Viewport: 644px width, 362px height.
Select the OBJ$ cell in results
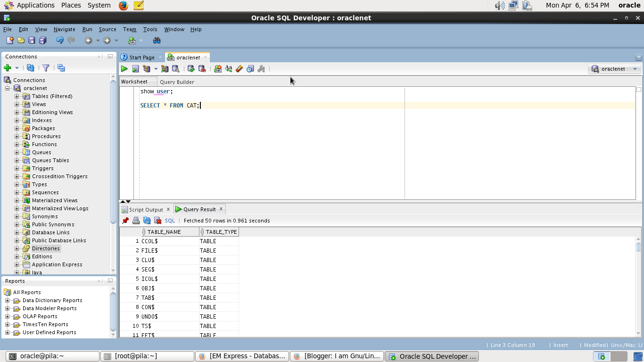170,288
